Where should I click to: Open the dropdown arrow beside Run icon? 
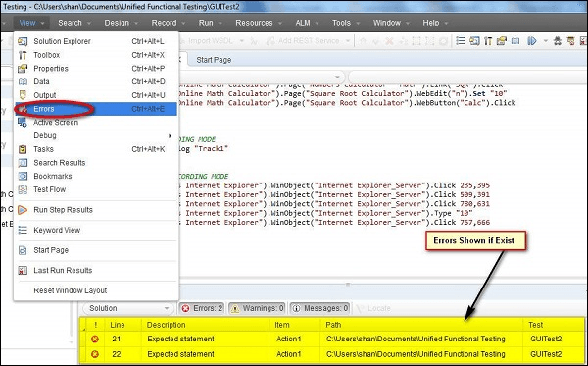(x=545, y=41)
